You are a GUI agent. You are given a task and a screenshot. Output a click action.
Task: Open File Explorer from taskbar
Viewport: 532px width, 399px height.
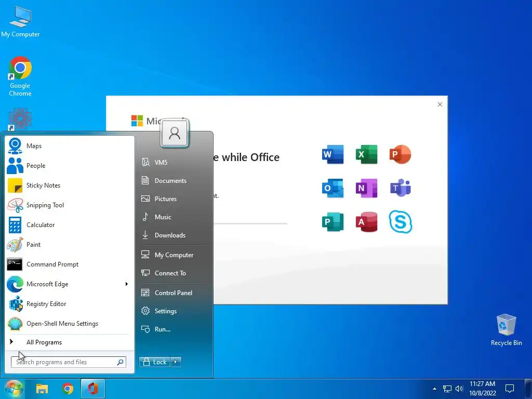coord(42,389)
